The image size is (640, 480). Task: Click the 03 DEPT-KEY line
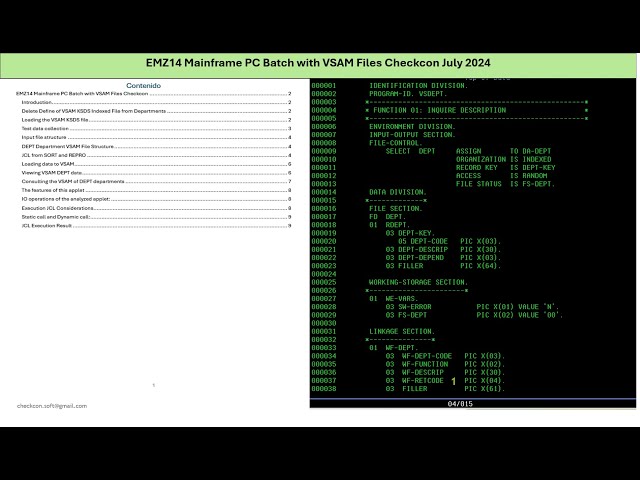click(x=410, y=233)
